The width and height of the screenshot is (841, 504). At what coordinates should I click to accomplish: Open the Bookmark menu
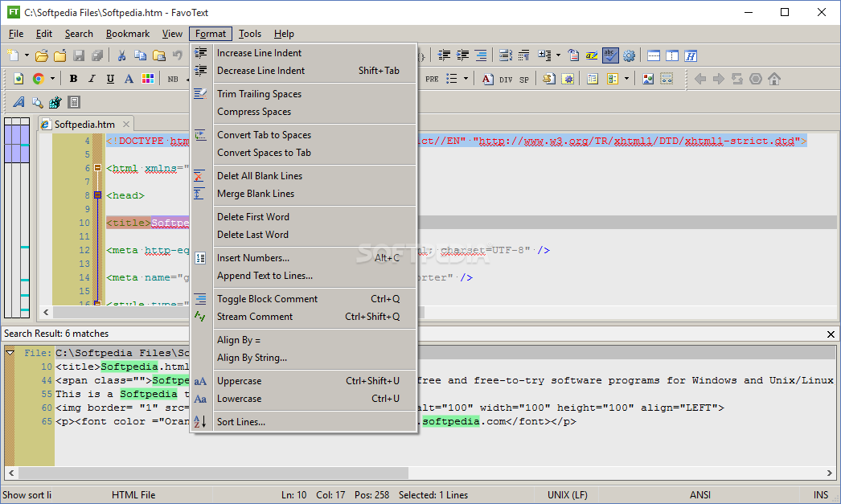click(128, 34)
